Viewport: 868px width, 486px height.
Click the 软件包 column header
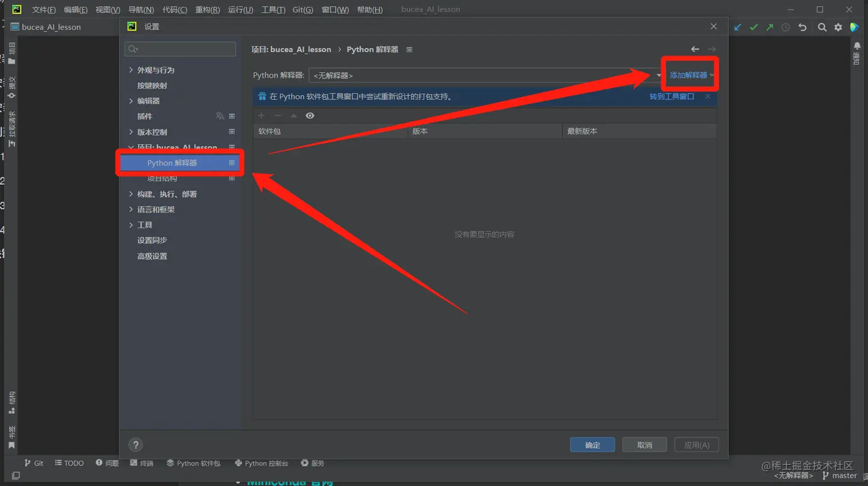pos(330,131)
